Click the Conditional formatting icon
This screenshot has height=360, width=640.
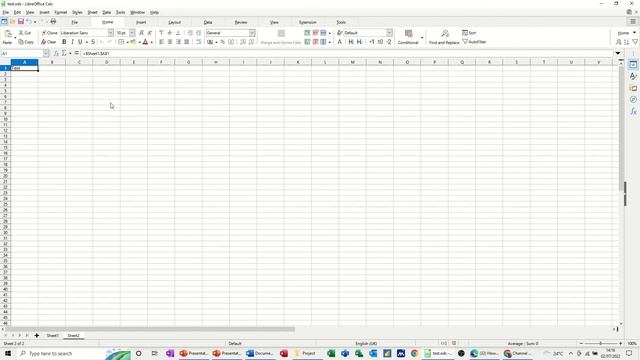click(x=408, y=34)
